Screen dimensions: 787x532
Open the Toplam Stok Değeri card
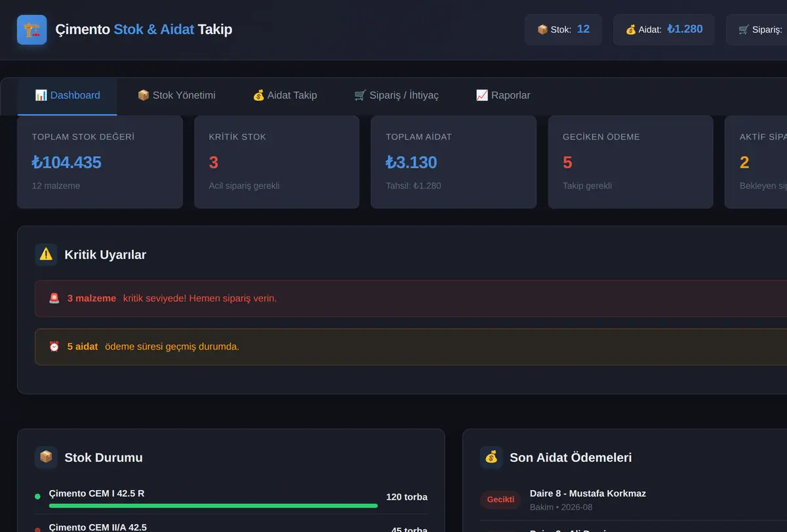pyautogui.click(x=100, y=162)
